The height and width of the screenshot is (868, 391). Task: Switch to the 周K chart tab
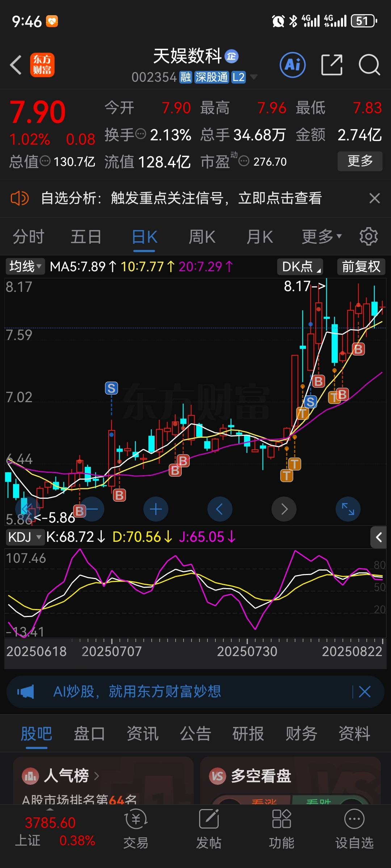[202, 237]
